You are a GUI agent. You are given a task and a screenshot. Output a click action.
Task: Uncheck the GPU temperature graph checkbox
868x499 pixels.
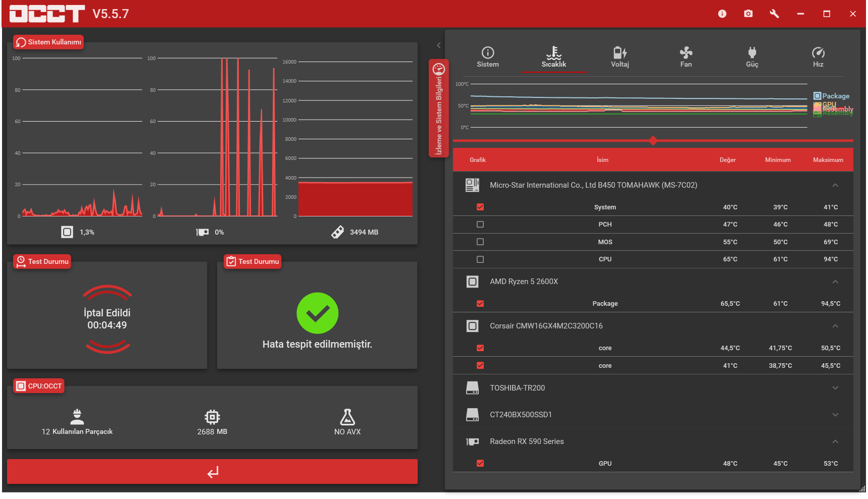pyautogui.click(x=480, y=464)
